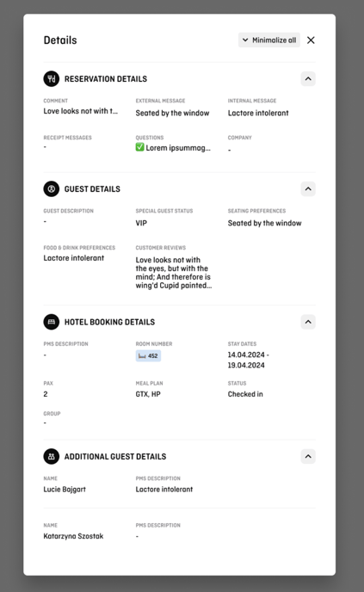The height and width of the screenshot is (592, 364).
Task: Click the bed icon in room 452 badge
Action: pyautogui.click(x=142, y=356)
